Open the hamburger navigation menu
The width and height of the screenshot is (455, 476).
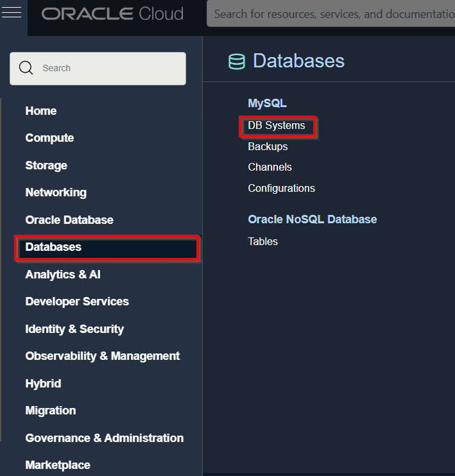tap(12, 12)
